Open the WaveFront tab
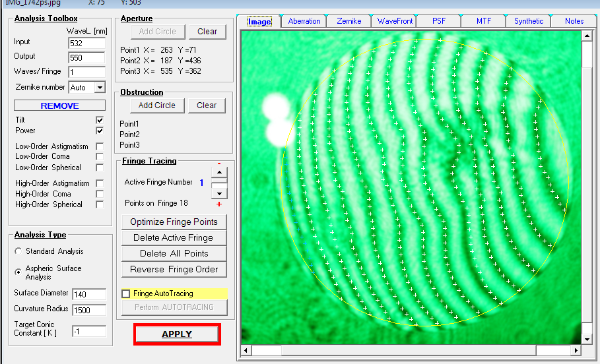Viewport: 600px width, 364px height. [x=395, y=21]
